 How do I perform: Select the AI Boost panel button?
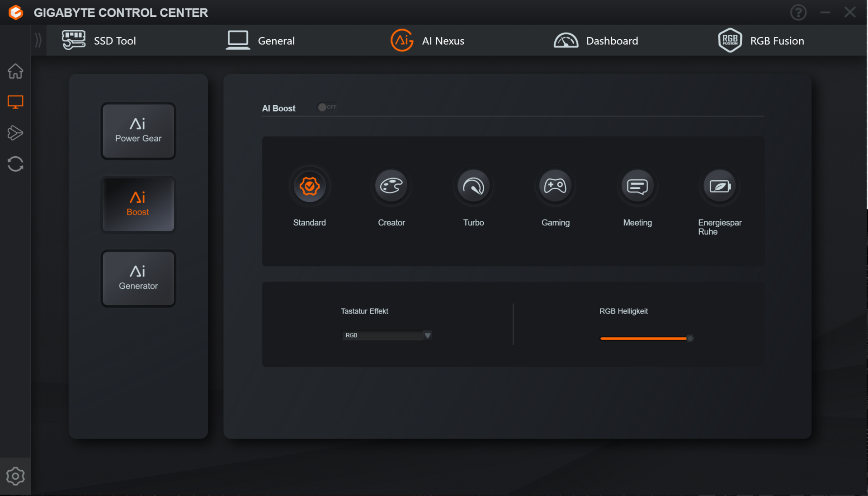tap(138, 204)
